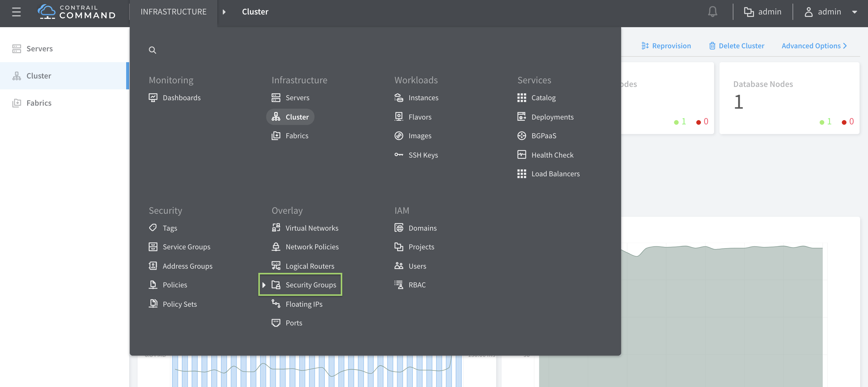The image size is (868, 387).
Task: Click the Policy Sets icon
Action: pos(153,304)
